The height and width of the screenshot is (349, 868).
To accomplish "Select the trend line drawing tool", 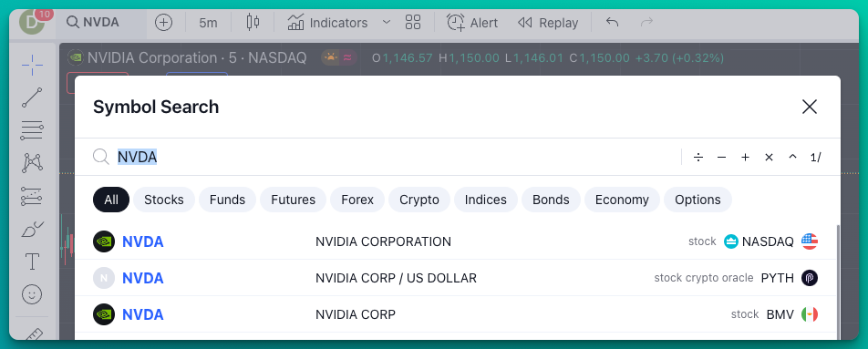I will click(x=32, y=98).
